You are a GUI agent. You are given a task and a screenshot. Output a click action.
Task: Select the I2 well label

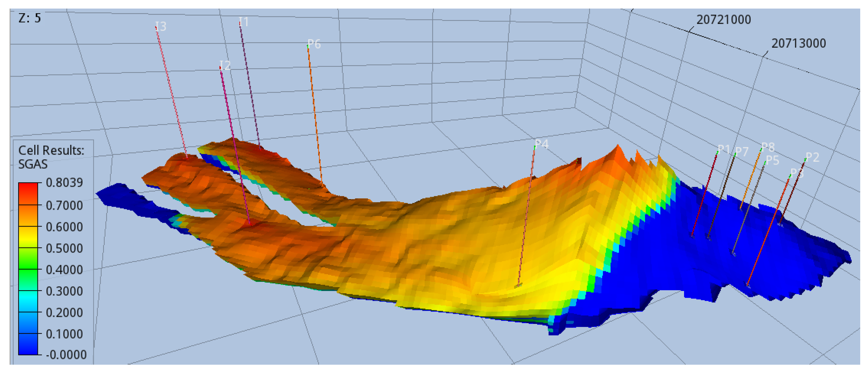225,65
